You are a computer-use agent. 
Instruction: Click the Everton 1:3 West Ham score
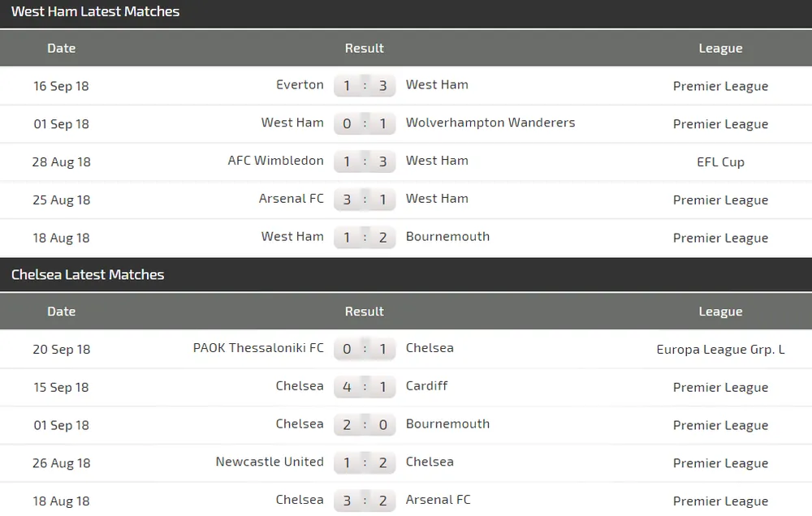[365, 86]
